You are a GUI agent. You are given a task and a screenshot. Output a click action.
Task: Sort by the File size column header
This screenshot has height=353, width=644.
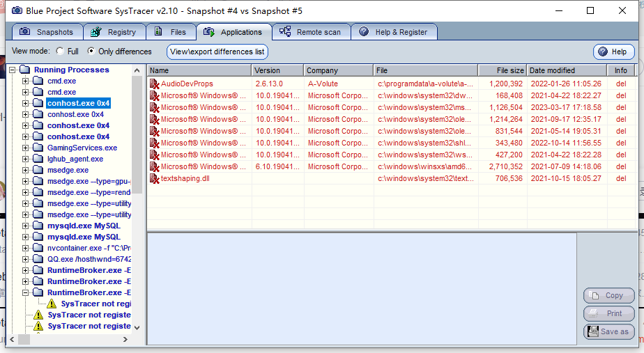[x=502, y=70]
